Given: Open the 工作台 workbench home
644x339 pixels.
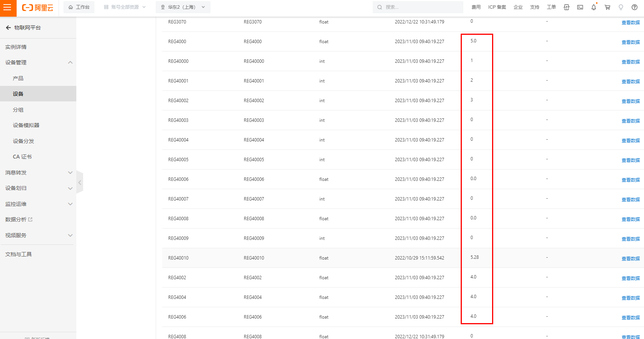Looking at the screenshot, I should (79, 7).
